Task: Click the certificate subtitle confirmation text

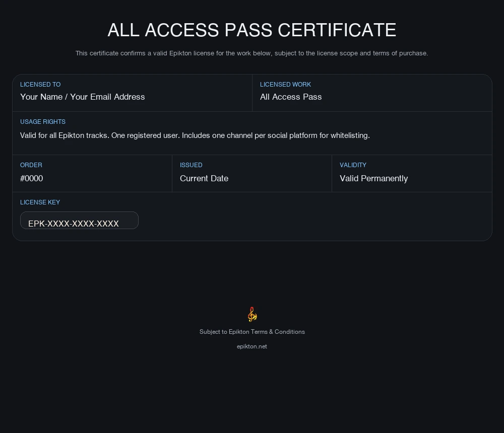Action: click(x=252, y=53)
